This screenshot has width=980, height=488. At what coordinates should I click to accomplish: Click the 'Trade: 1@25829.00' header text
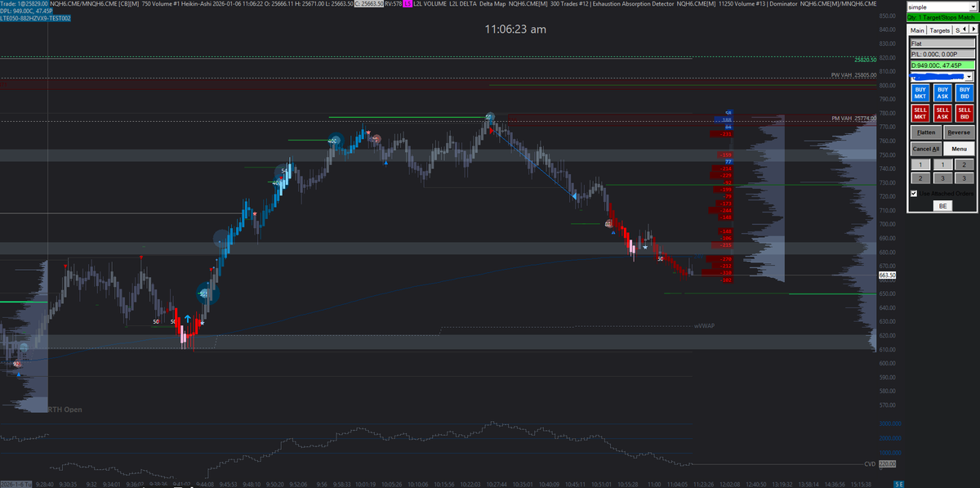[24, 4]
